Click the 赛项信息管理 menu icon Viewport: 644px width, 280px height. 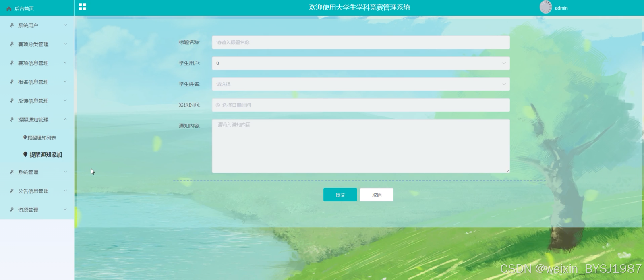coord(12,63)
